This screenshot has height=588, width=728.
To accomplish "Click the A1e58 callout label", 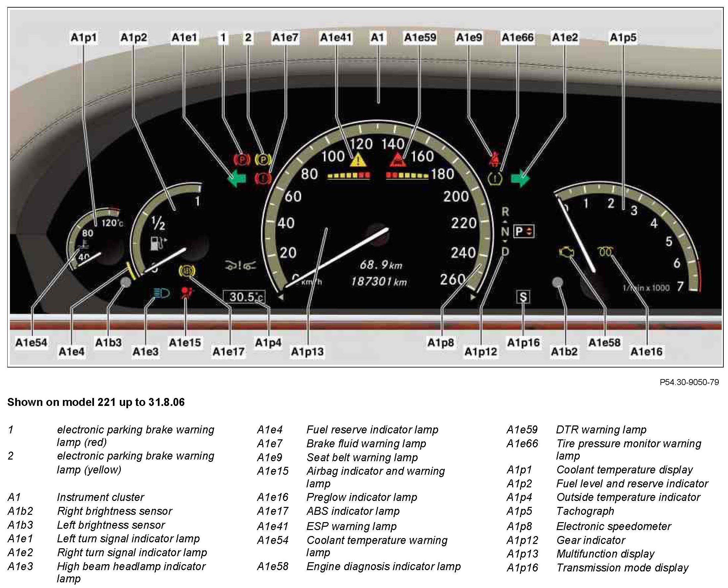I will (x=605, y=342).
